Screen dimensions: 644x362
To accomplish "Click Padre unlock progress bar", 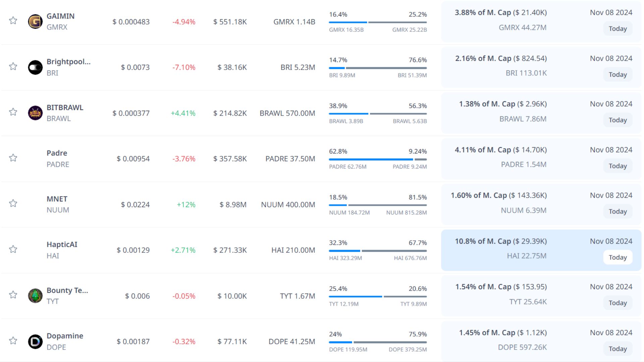I will coord(378,160).
